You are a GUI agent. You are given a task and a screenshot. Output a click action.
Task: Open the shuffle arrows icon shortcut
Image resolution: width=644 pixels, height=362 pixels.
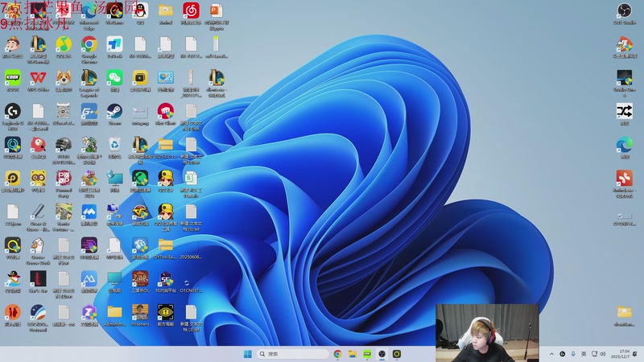[x=625, y=112]
